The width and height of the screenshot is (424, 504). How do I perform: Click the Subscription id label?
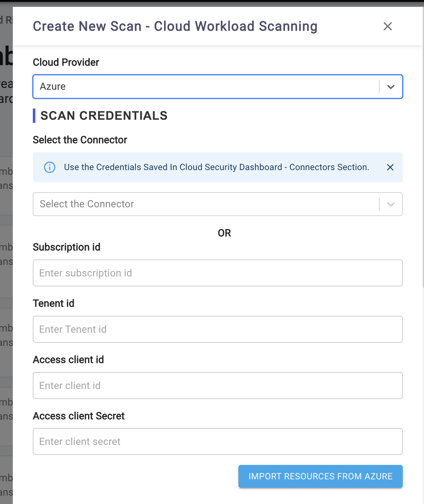(x=67, y=247)
